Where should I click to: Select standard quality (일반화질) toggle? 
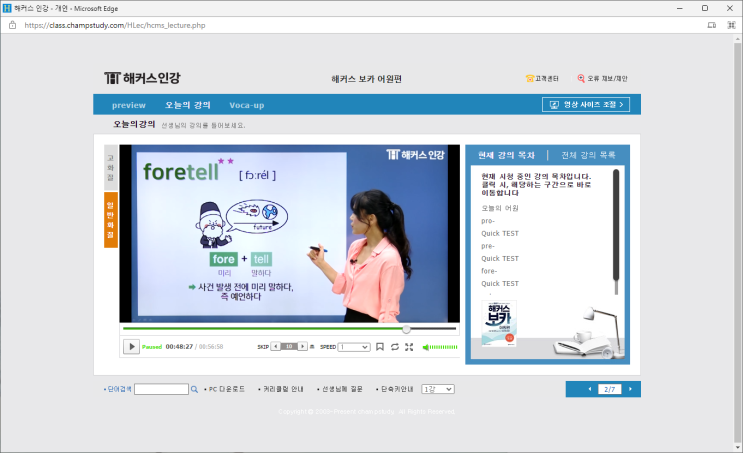point(110,220)
